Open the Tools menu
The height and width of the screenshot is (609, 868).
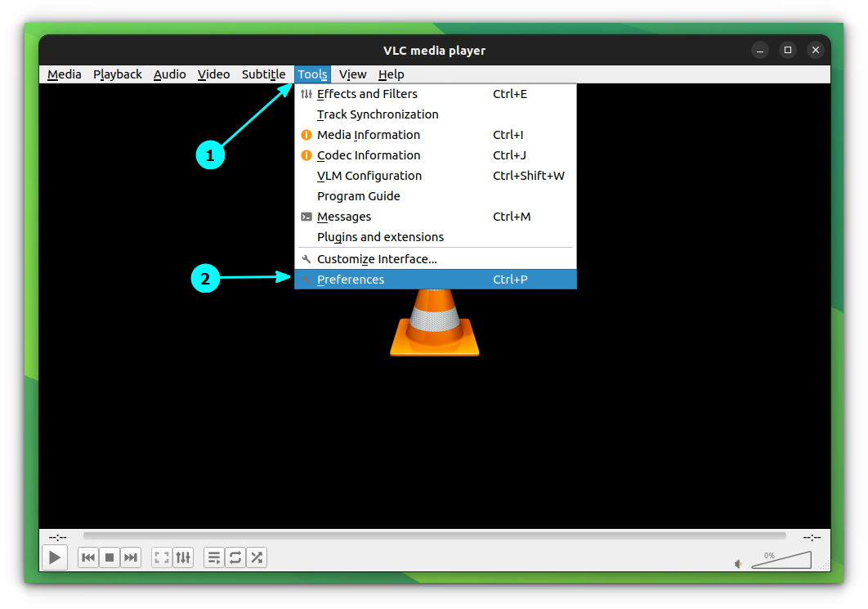312,74
